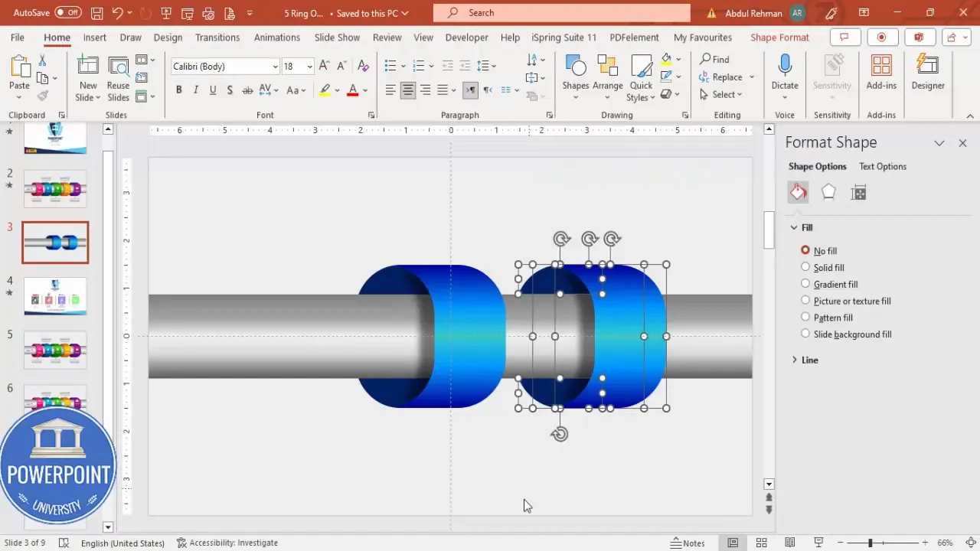
Task: Open the Select dropdown in Editing
Action: [721, 94]
